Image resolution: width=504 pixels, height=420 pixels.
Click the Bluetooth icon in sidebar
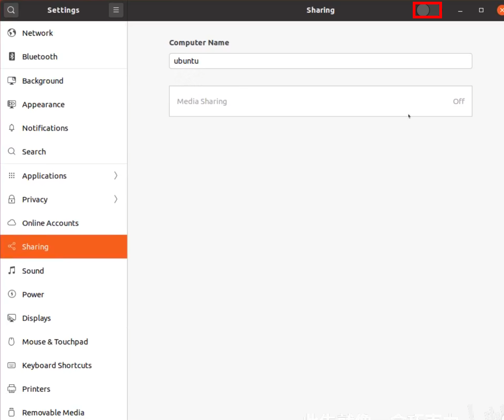12,56
